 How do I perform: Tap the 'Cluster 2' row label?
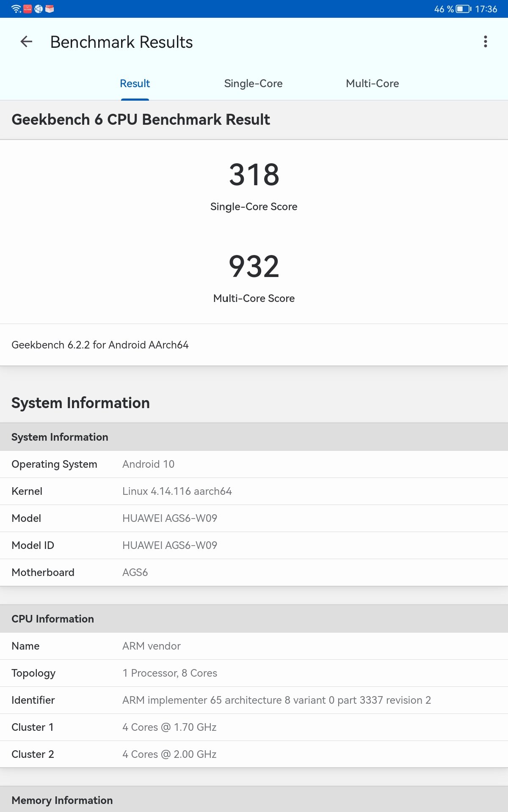coord(33,754)
